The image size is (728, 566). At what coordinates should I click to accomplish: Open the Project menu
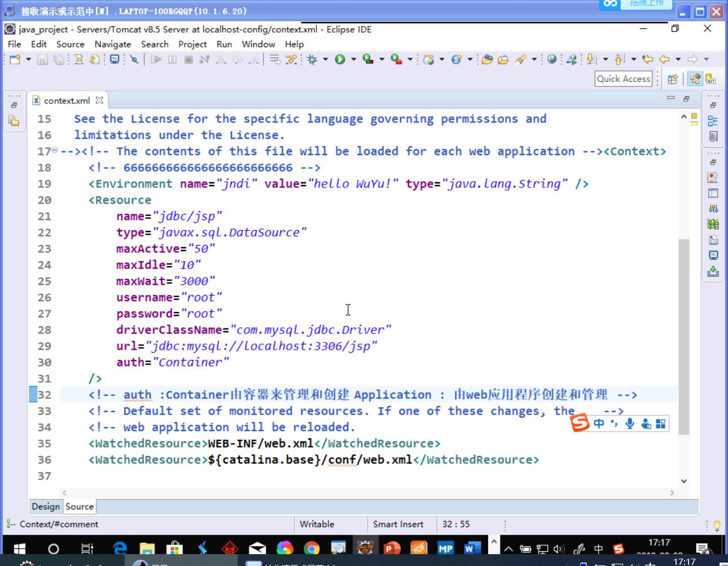click(192, 44)
